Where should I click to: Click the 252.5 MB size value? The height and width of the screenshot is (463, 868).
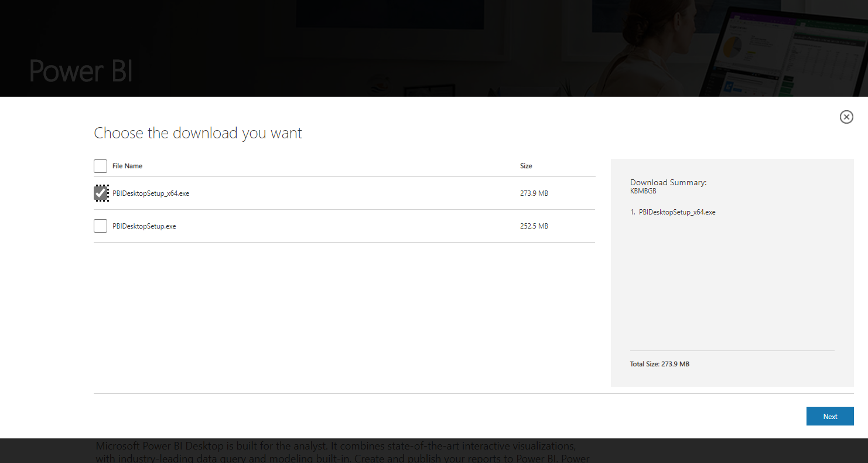534,226
